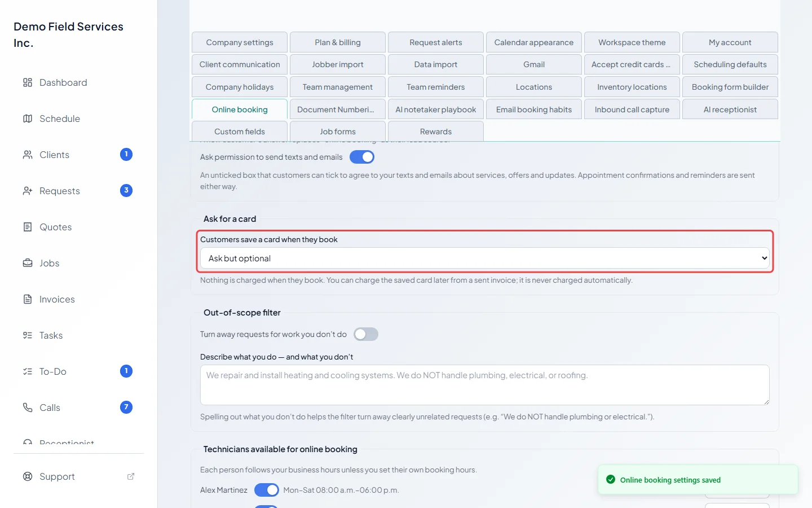Viewport: 812px width, 508px height.
Task: Open the Dashboard icon in sidebar
Action: point(28,82)
